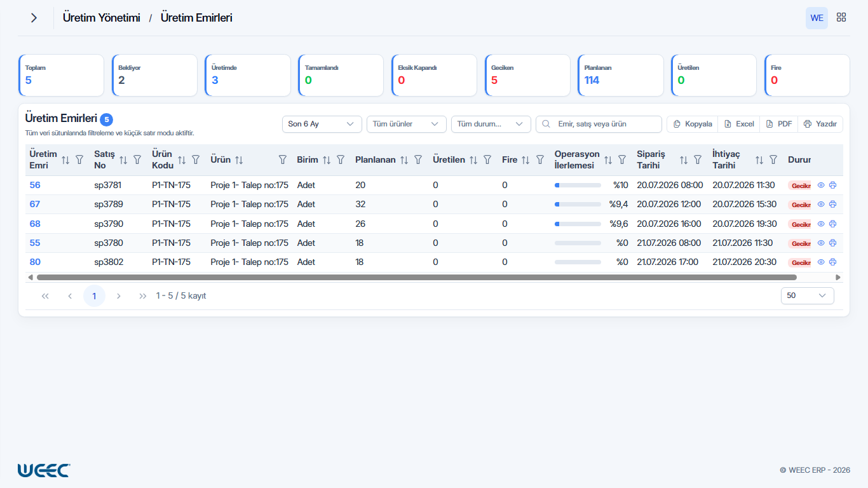This screenshot has width=868, height=488.
Task: Open production order 80
Action: 35,262
